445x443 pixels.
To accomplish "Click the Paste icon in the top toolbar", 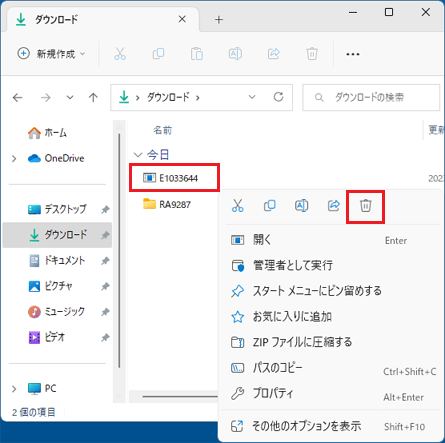I will [x=197, y=54].
